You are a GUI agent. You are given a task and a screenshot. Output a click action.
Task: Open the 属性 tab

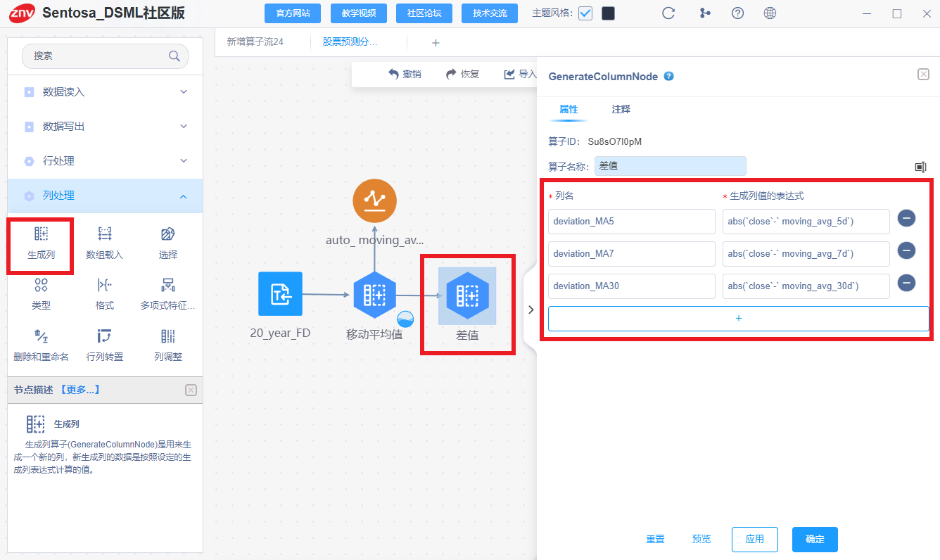tap(569, 109)
